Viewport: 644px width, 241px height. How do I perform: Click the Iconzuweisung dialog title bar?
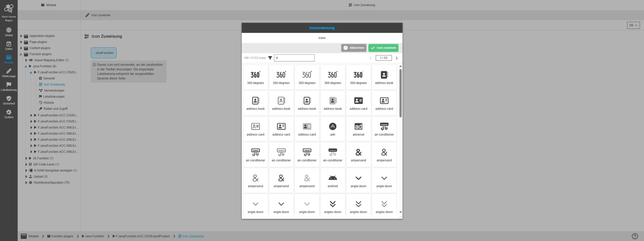322,28
